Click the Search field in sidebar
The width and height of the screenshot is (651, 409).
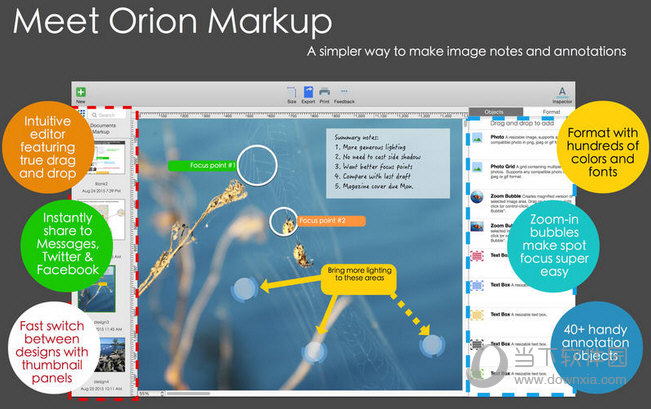click(108, 115)
